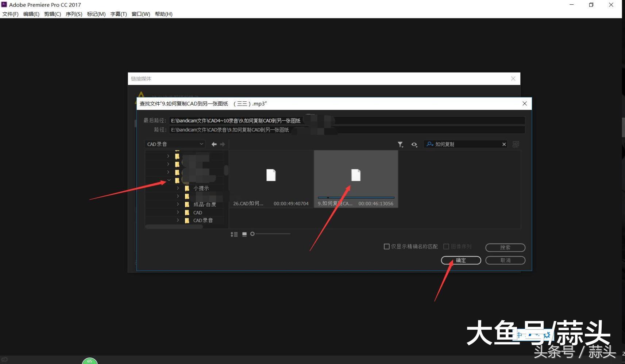The image size is (625, 364).
Task: Select the CAD folder name
Action: pyautogui.click(x=198, y=212)
